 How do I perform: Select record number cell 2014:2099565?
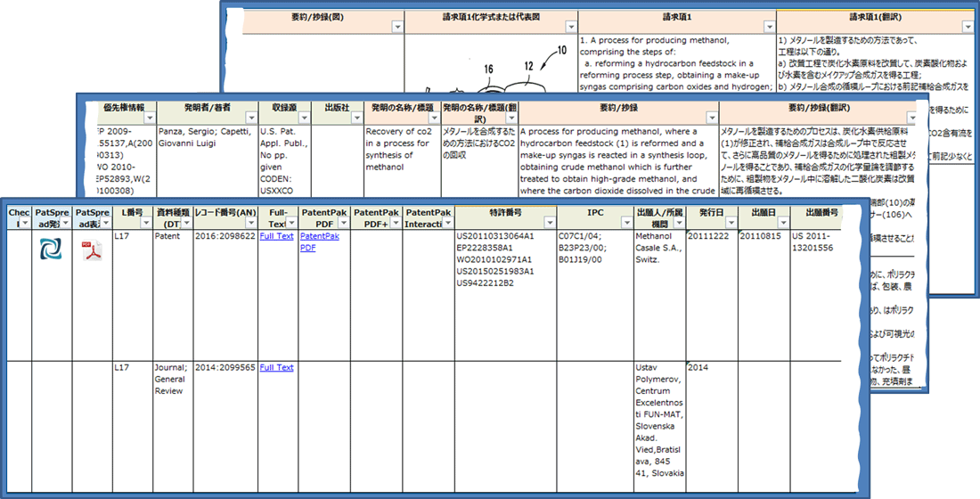(x=225, y=427)
